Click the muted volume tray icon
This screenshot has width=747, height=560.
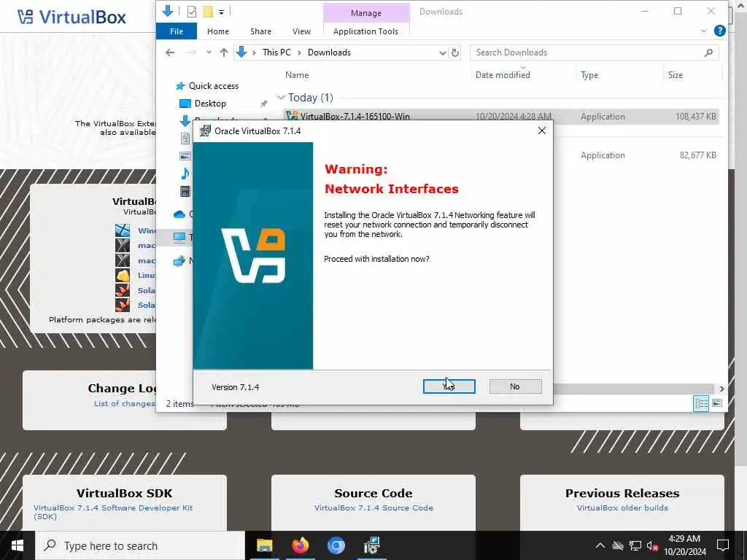coord(653,545)
